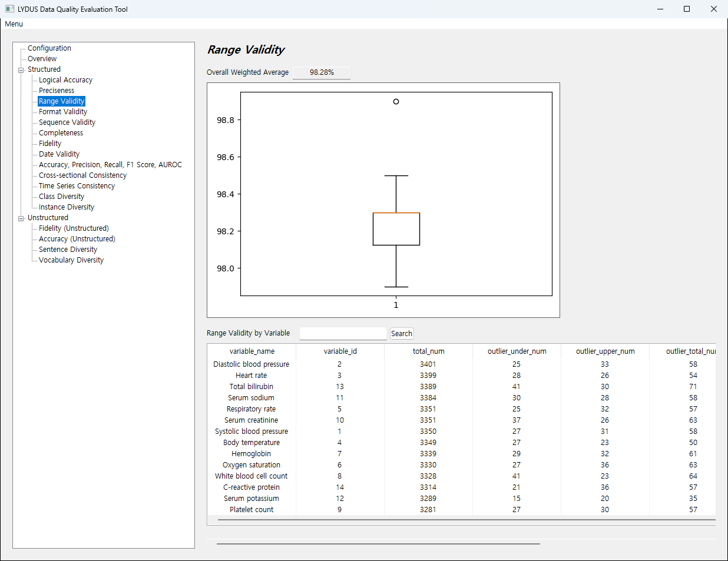Click the outlier_upper_num column header
728x561 pixels.
click(x=605, y=351)
